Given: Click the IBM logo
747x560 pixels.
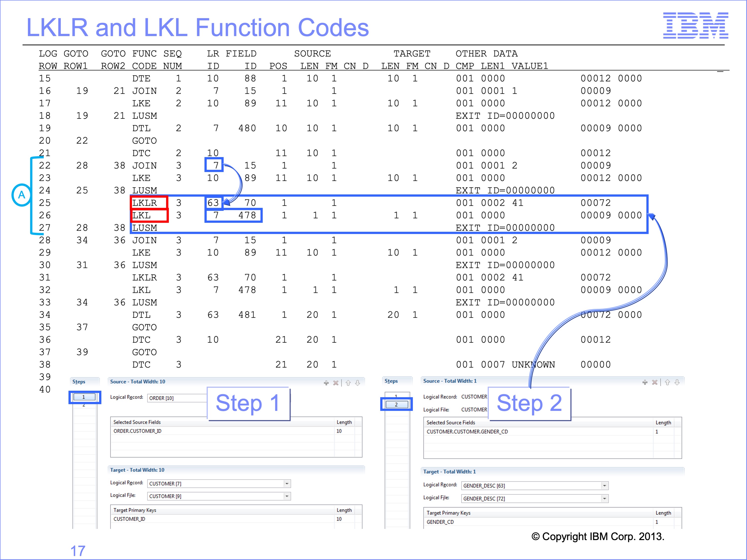Looking at the screenshot, I should pyautogui.click(x=696, y=25).
